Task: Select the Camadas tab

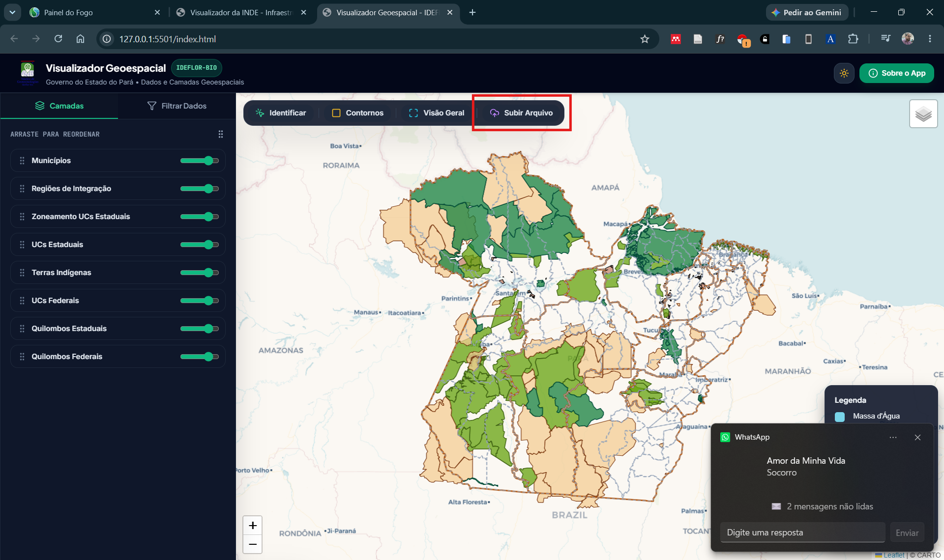Action: pyautogui.click(x=59, y=106)
